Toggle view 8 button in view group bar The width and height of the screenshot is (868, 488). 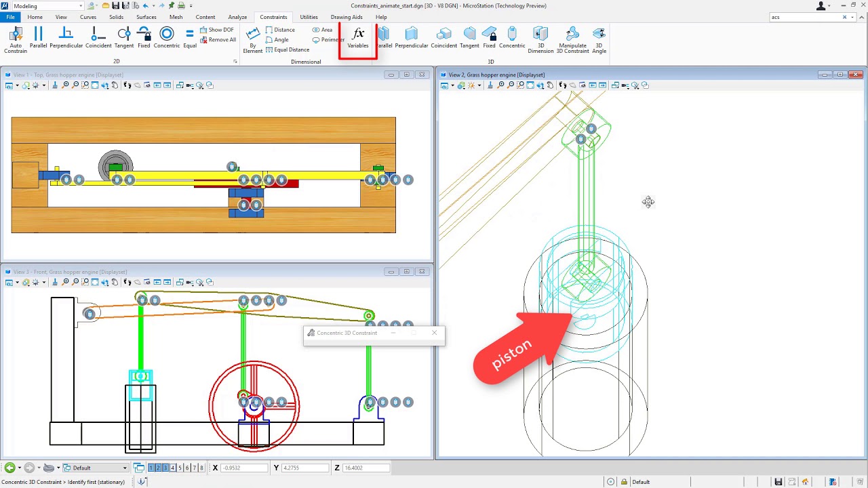click(x=201, y=468)
